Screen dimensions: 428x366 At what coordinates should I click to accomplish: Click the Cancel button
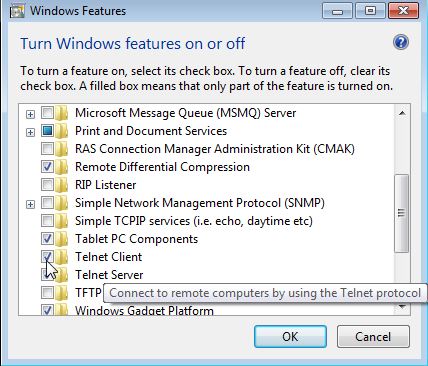click(373, 337)
